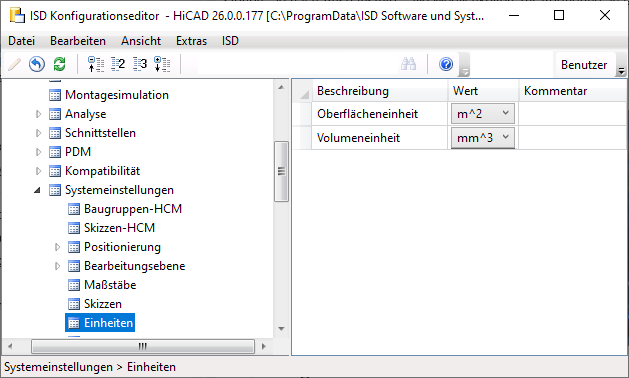Click the table icon next to Skizzen

pos(74,304)
